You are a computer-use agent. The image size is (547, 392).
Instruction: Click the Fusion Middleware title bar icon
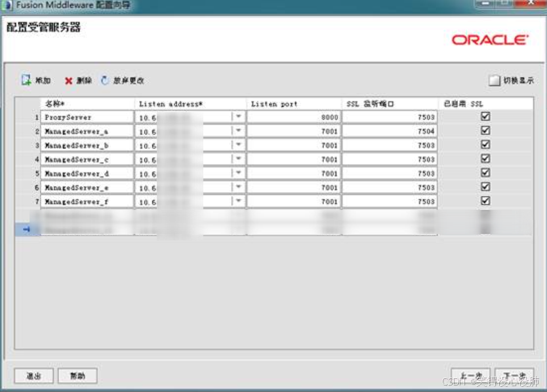(x=7, y=5)
